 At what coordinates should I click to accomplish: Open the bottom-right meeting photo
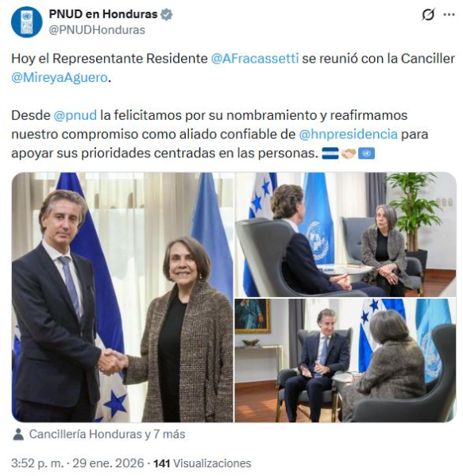point(345,360)
